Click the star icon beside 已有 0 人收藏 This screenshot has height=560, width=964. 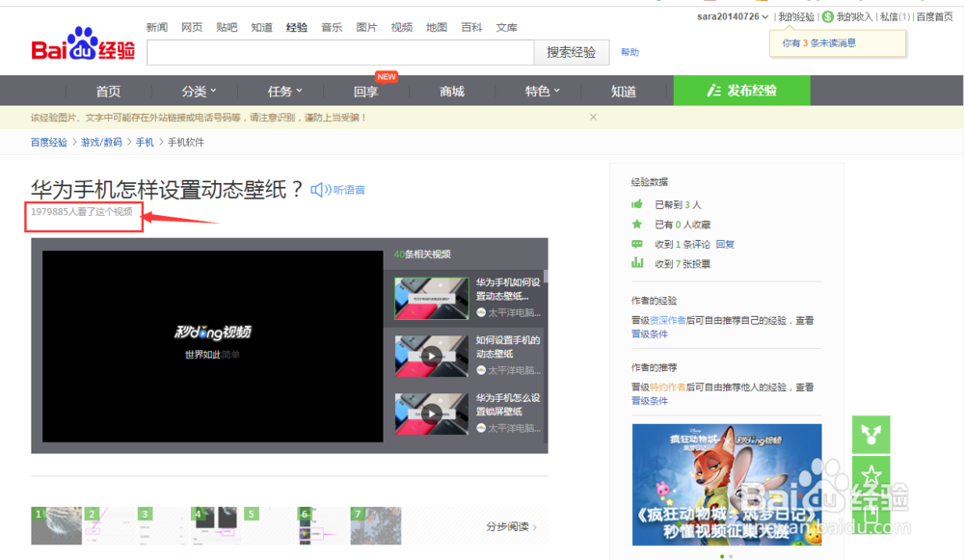[637, 224]
